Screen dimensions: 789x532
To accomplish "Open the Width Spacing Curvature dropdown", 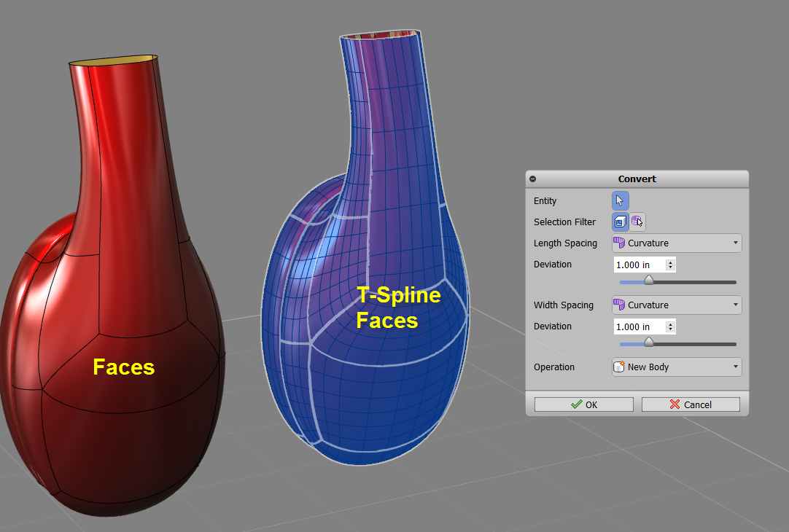I will pyautogui.click(x=677, y=305).
